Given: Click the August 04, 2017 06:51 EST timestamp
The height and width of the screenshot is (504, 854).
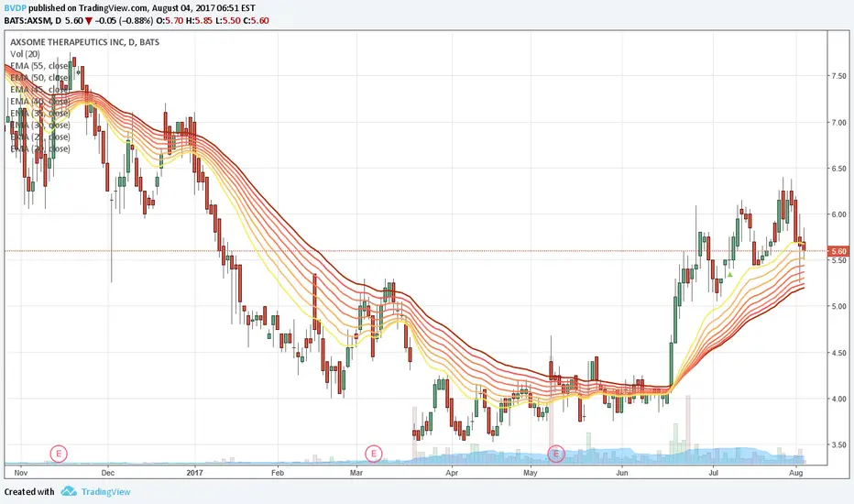Looking at the screenshot, I should coord(204,8).
